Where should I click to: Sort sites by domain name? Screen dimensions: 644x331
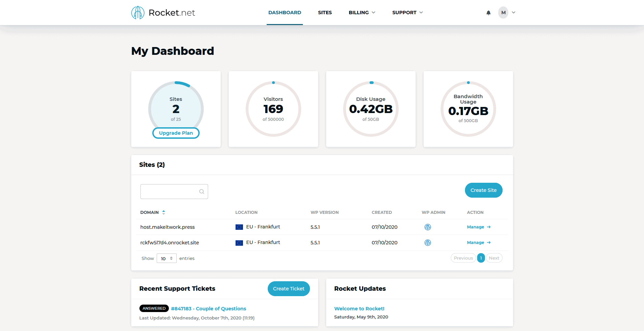(163, 212)
